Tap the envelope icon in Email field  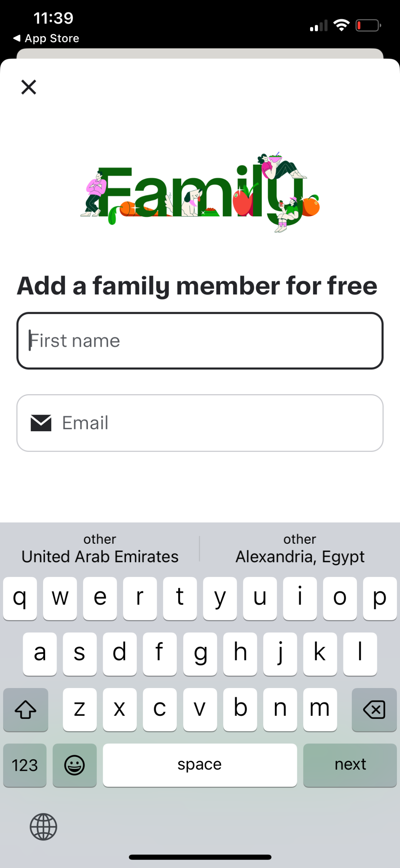41,423
